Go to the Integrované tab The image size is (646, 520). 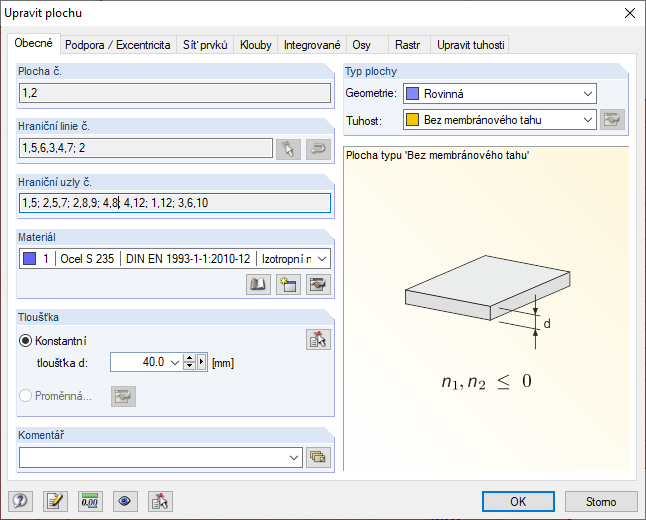[312, 45]
